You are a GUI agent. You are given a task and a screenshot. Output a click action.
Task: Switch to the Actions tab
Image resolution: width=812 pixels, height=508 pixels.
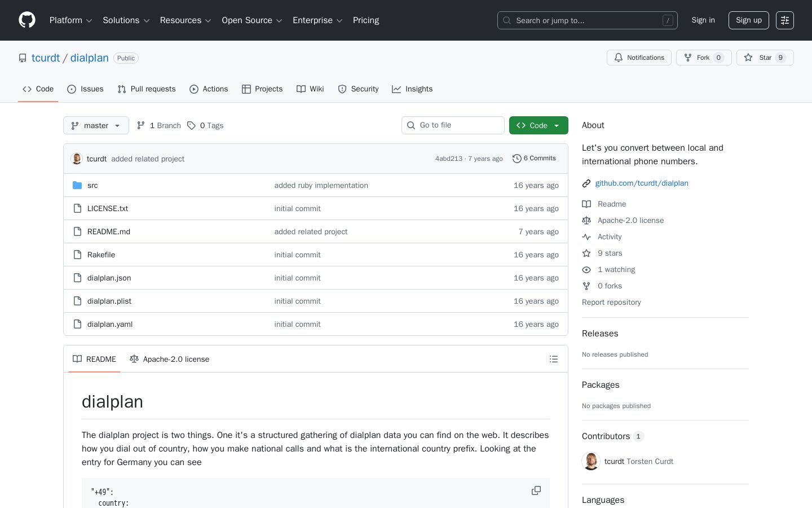209,89
